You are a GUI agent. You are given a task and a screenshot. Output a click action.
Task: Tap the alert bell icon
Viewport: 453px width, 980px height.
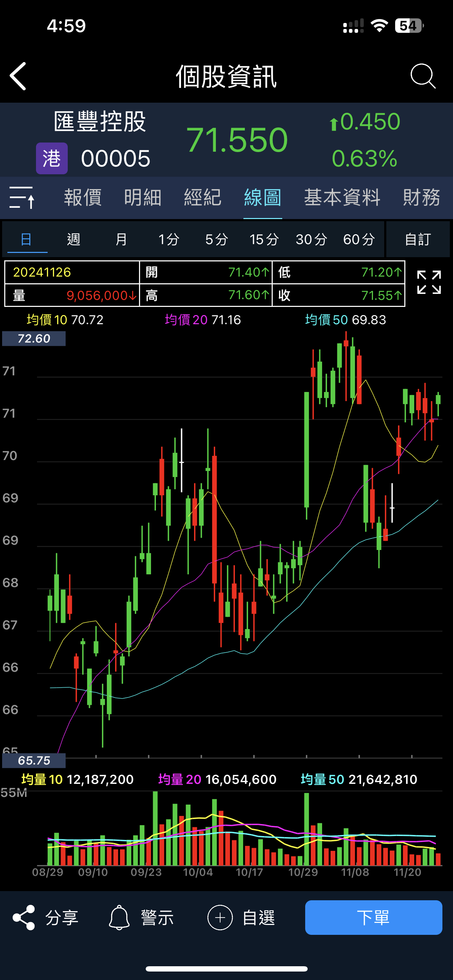point(119,918)
